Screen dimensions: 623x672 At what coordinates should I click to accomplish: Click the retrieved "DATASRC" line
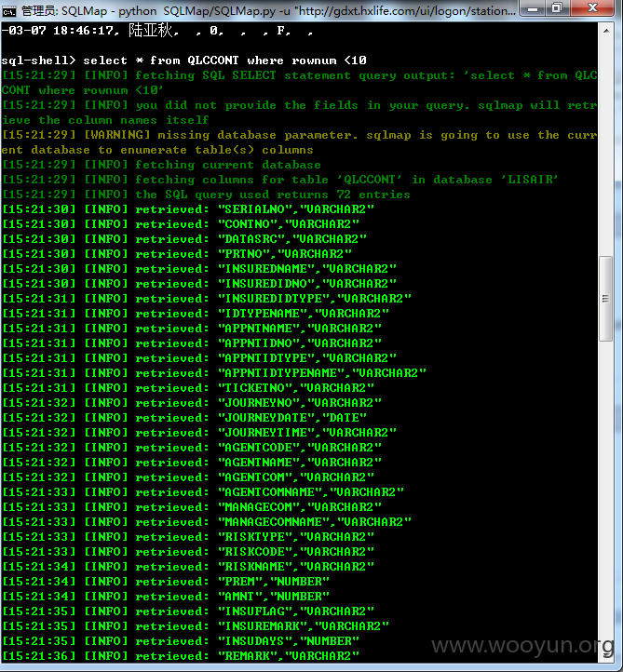pyautogui.click(x=184, y=238)
